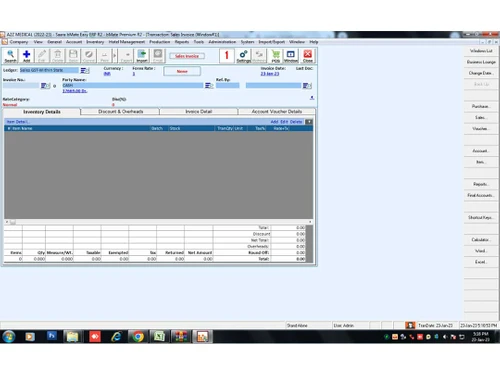The width and height of the screenshot is (500, 375).
Task: Click the red number 1 toolbar box
Action: point(227,56)
